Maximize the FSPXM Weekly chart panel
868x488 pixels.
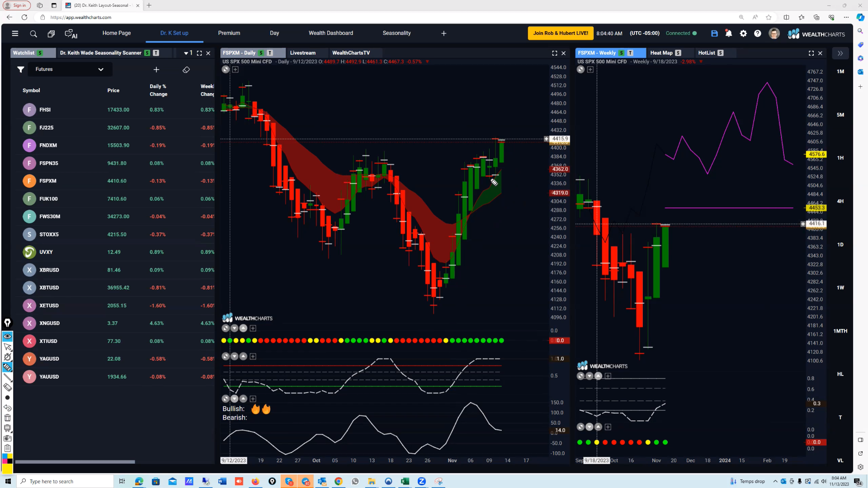(x=811, y=53)
